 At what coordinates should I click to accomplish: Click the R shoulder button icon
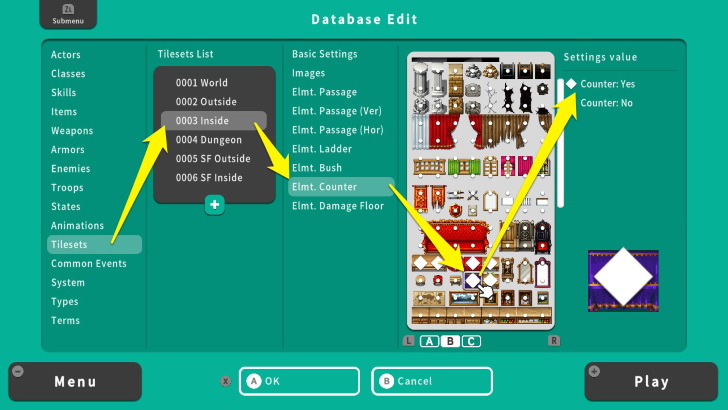point(554,341)
